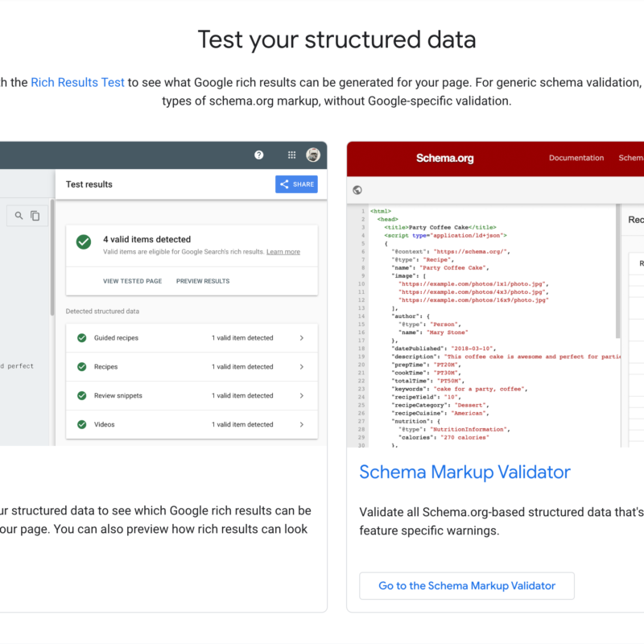The width and height of the screenshot is (644, 644).
Task: Click the copy code icon
Action: pyautogui.click(x=34, y=216)
